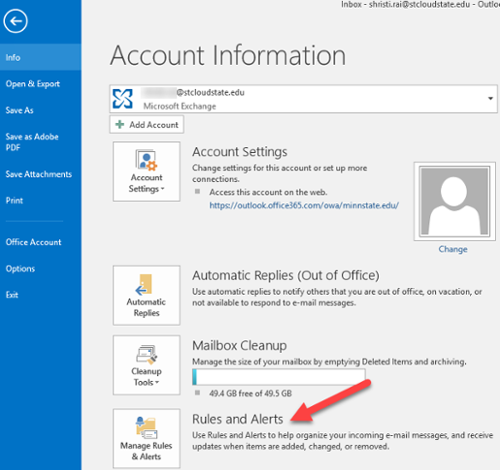Open the Account Settings button
Viewport: 500px width, 470px height.
(147, 171)
